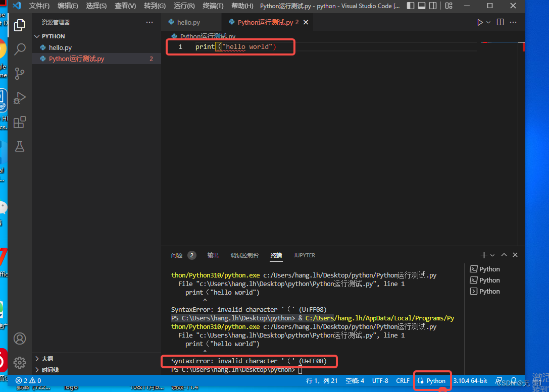Select the second Python terminal in the list
The height and width of the screenshot is (392, 549).
point(488,280)
